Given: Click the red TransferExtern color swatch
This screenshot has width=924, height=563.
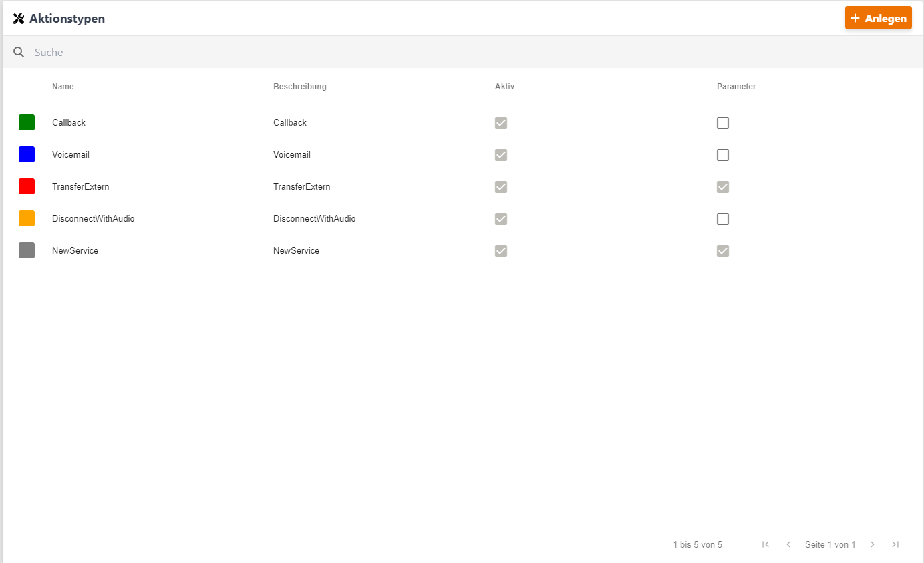Looking at the screenshot, I should click(x=27, y=186).
